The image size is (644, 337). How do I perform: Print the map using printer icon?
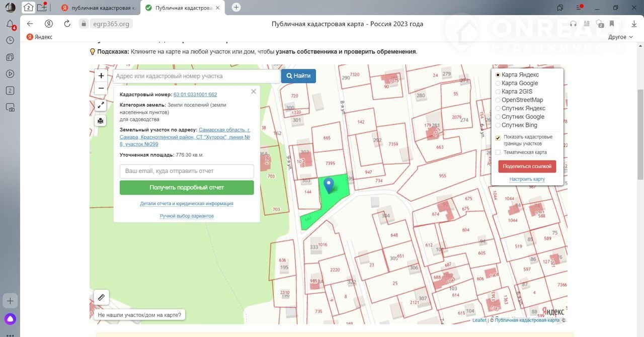click(x=101, y=121)
